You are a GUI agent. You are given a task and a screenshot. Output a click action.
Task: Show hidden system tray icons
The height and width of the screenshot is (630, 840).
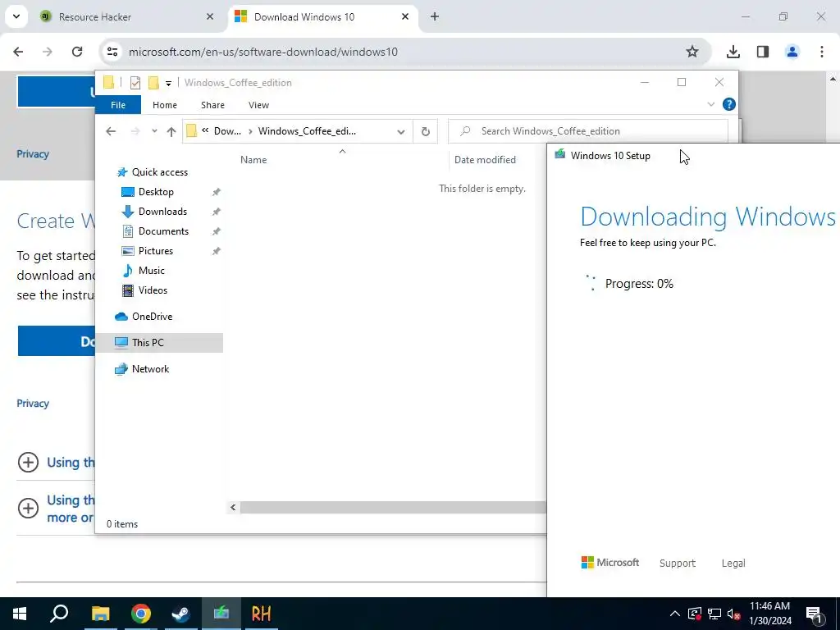pos(674,614)
